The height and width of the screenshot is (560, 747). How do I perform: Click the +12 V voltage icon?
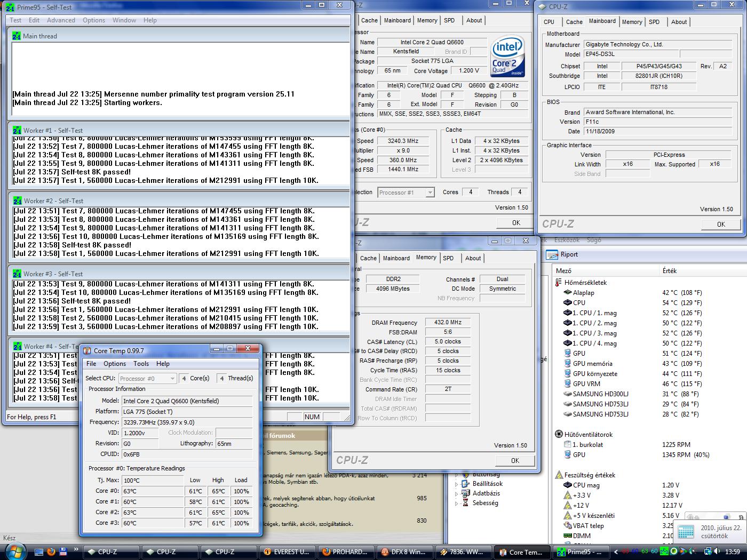[x=568, y=506]
